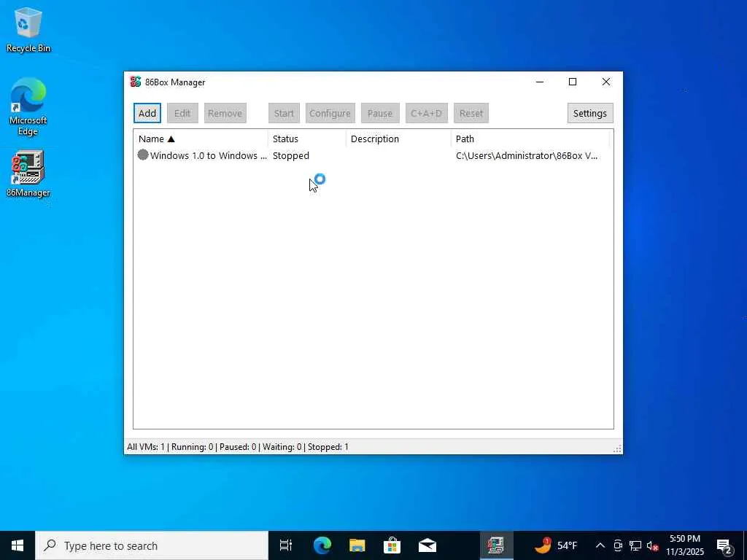Open the Windows Start menu
Viewport: 747px width, 560px height.
tap(18, 545)
